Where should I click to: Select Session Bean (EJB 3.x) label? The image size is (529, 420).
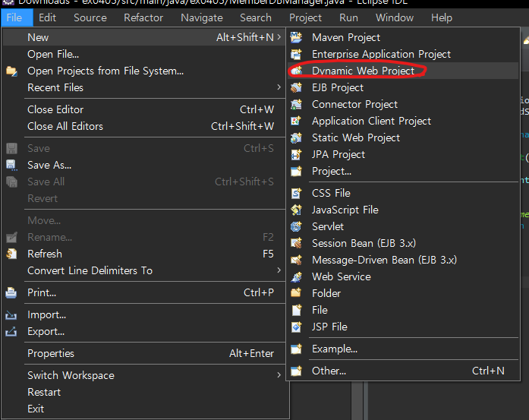coord(364,243)
